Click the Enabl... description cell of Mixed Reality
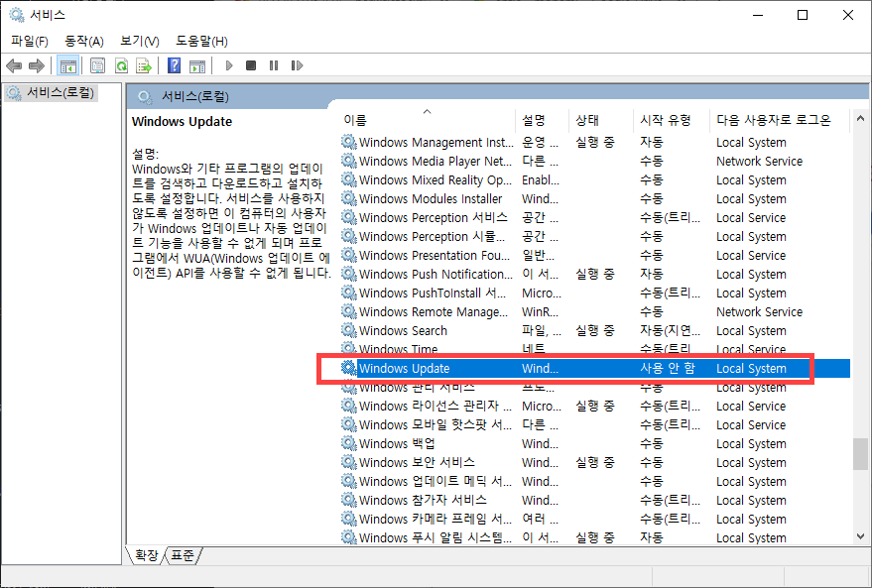The image size is (872, 588). click(541, 180)
